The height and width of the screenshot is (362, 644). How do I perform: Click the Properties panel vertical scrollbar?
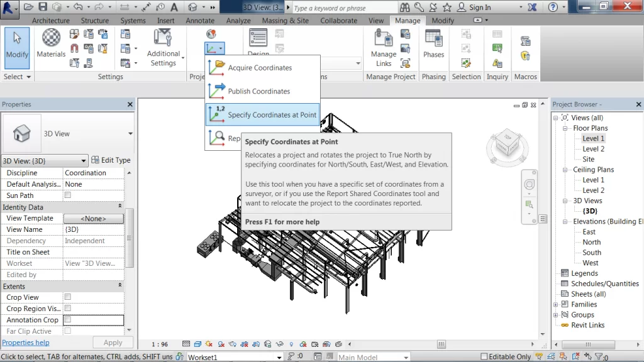click(130, 239)
